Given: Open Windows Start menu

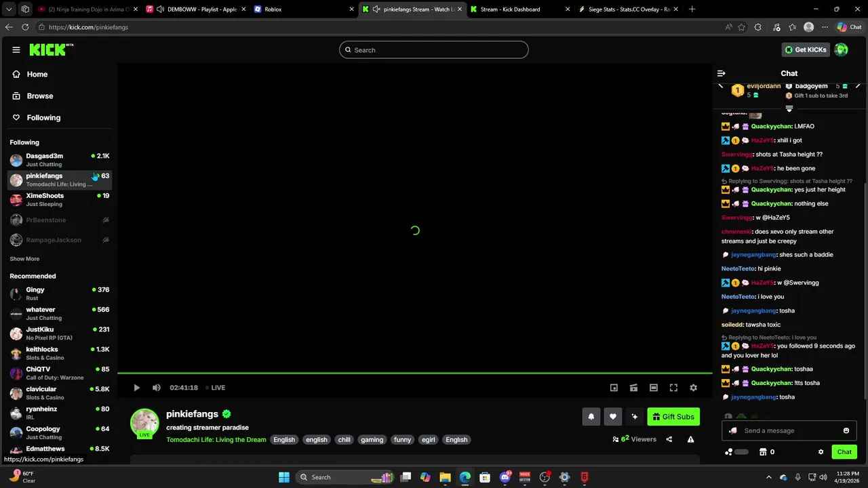Looking at the screenshot, I should pos(284,477).
